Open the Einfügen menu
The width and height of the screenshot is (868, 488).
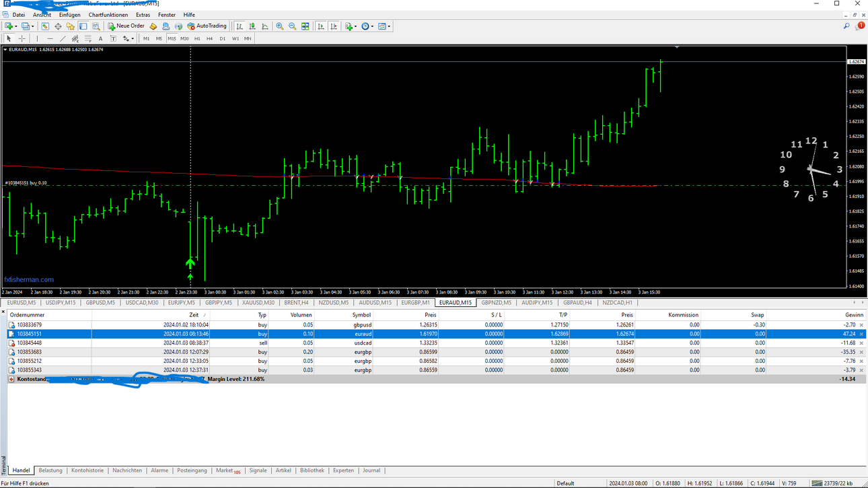click(x=69, y=15)
